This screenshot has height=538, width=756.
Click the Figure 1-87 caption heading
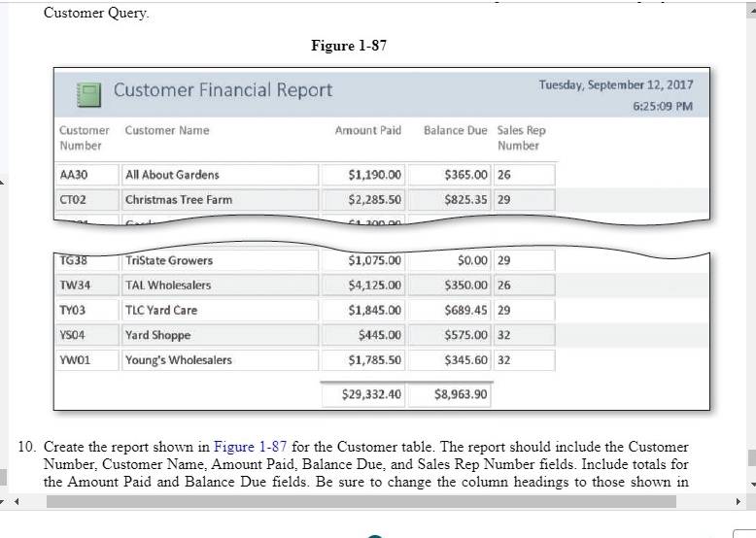(349, 46)
